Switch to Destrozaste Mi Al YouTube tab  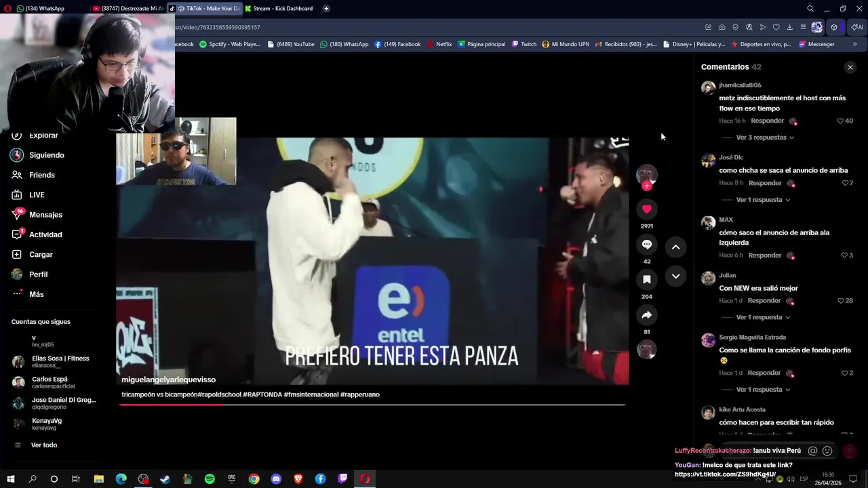(127, 9)
